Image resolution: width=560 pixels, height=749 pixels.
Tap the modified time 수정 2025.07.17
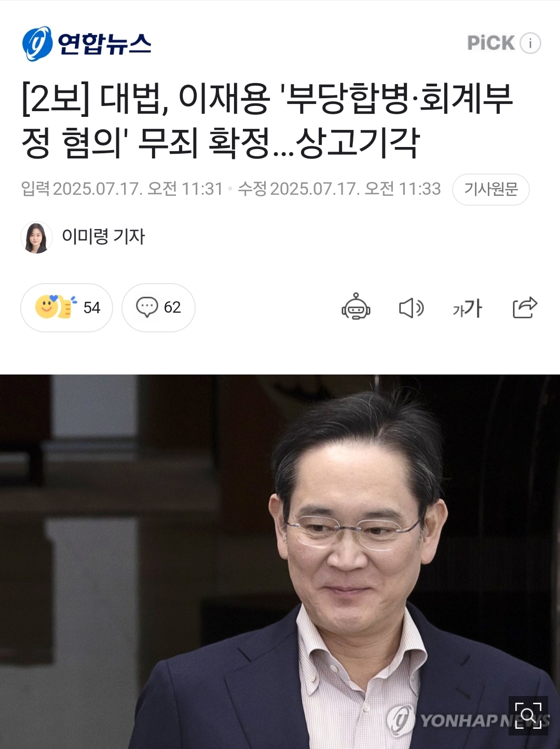pos(339,189)
